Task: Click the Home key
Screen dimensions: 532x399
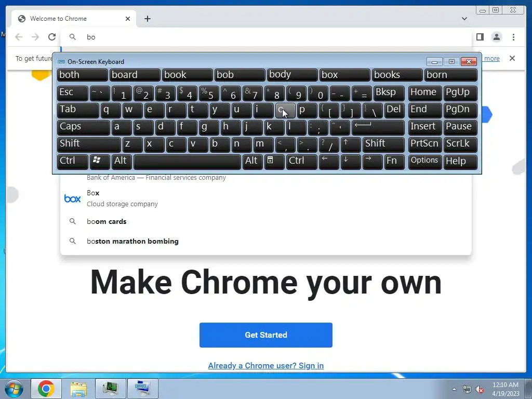Action: click(425, 93)
